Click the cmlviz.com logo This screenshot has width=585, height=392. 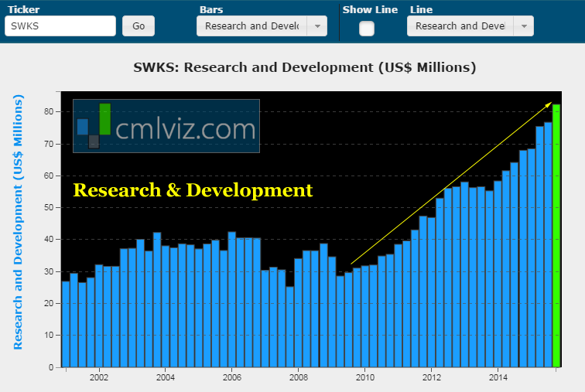coord(166,126)
